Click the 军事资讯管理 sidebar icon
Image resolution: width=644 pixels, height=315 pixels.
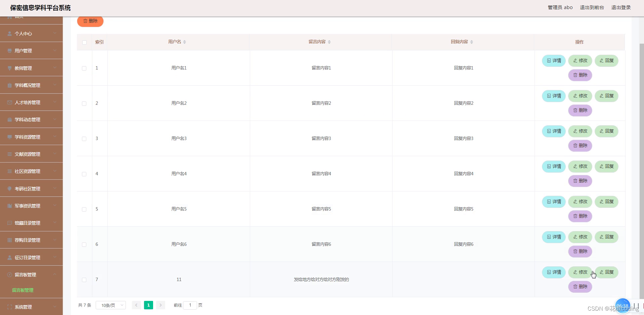tap(10, 206)
